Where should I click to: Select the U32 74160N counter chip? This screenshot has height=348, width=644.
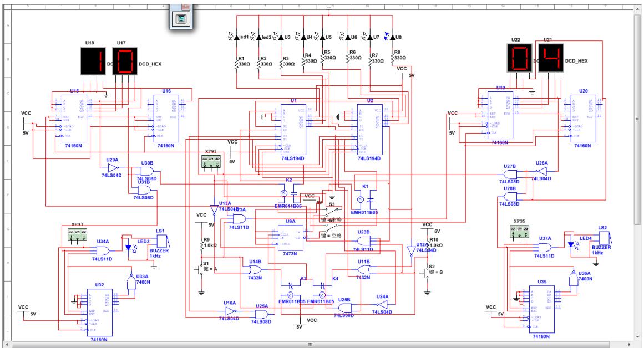click(x=99, y=311)
